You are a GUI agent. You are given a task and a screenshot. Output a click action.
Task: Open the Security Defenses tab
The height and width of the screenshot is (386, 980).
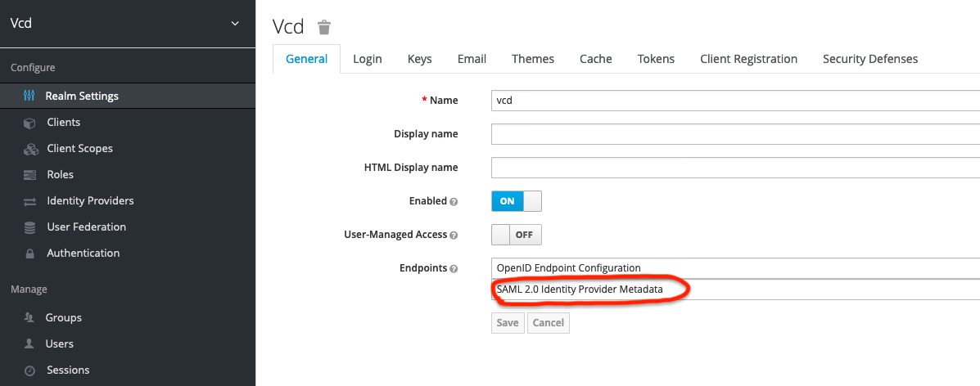coord(869,59)
